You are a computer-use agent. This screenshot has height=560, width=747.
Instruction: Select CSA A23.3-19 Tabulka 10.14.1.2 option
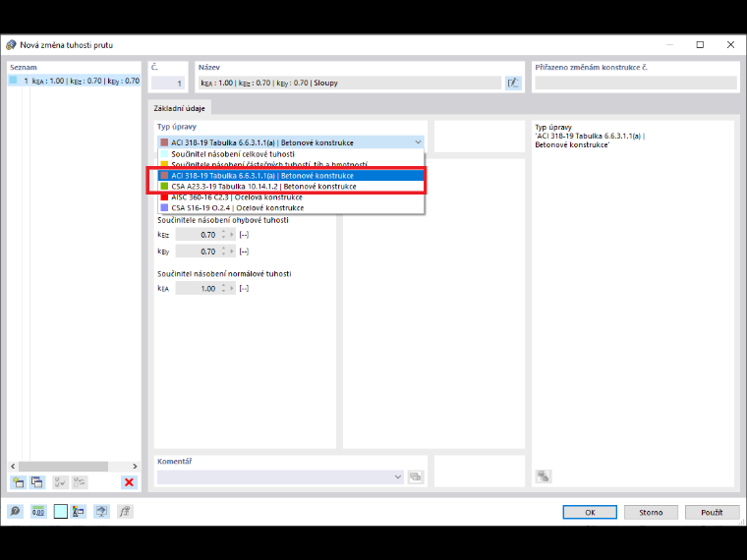pos(291,187)
